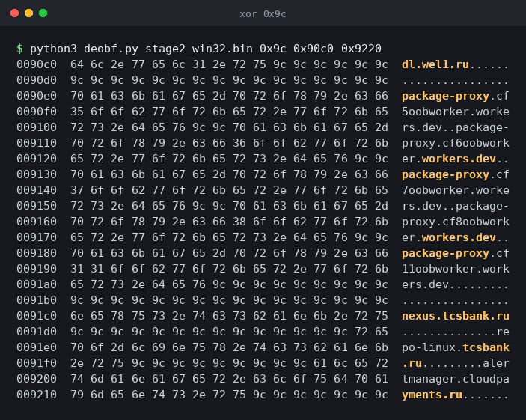The width and height of the screenshot is (526, 420).
Task: Click 'package-proxy' in row 009130
Action: (445, 174)
